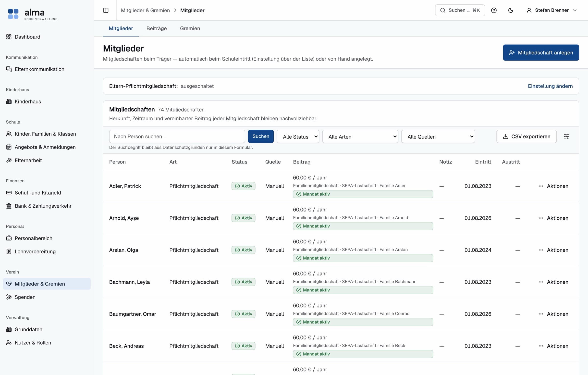Go to Elternkommunikation in sidebar
588x375 pixels.
[47, 69]
